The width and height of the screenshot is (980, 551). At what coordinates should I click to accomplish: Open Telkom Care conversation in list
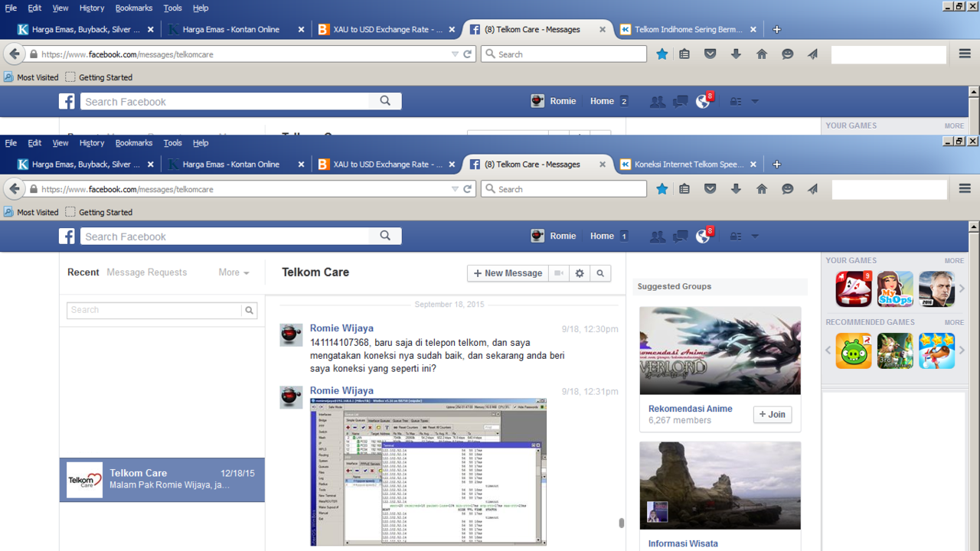[162, 480]
